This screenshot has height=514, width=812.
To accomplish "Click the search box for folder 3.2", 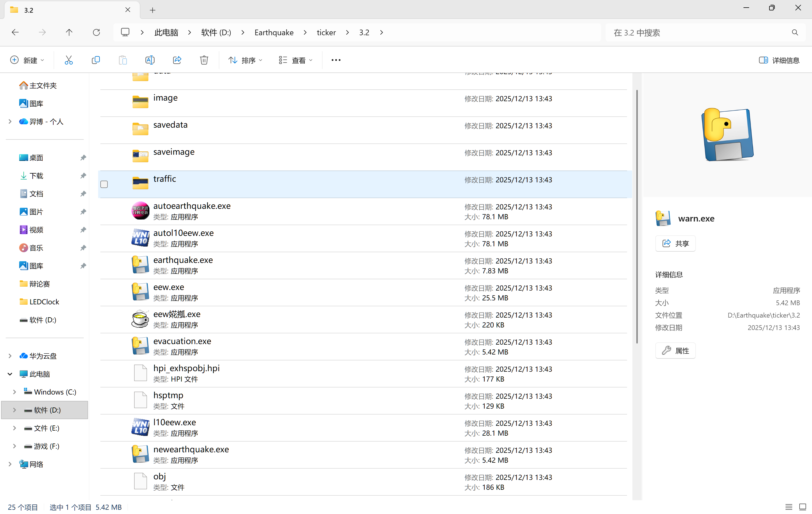I will pos(705,32).
